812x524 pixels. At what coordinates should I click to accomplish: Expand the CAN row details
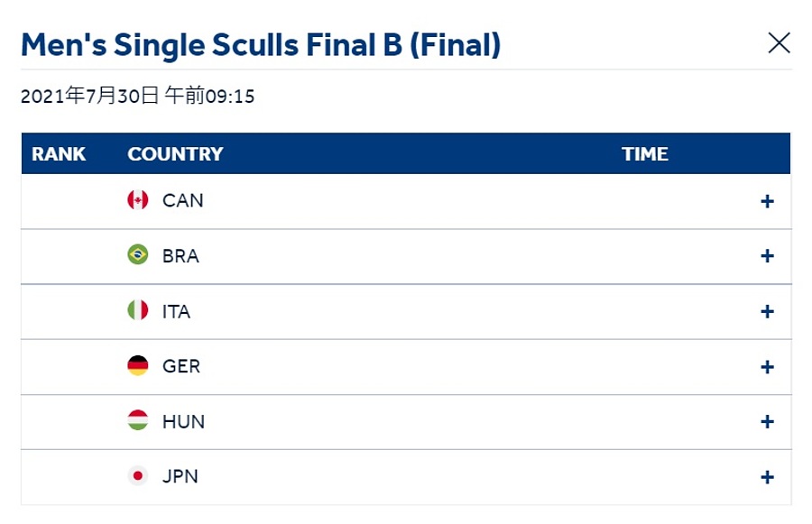point(767,201)
